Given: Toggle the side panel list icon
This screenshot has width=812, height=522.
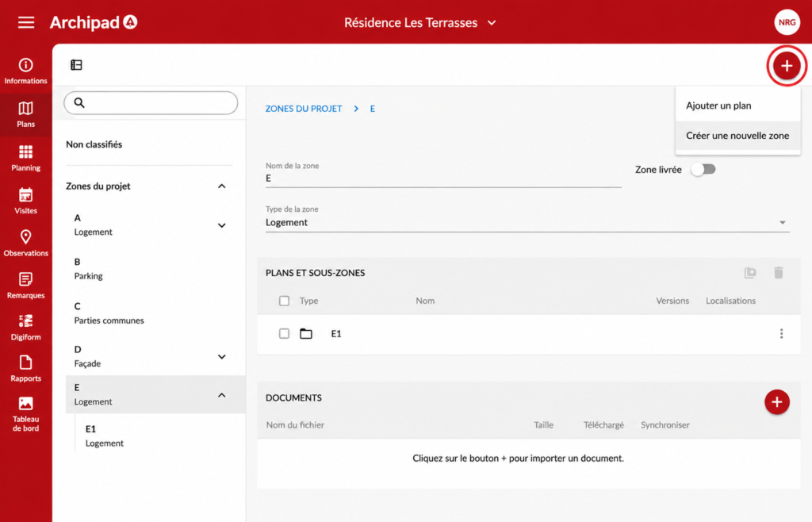Looking at the screenshot, I should (76, 65).
